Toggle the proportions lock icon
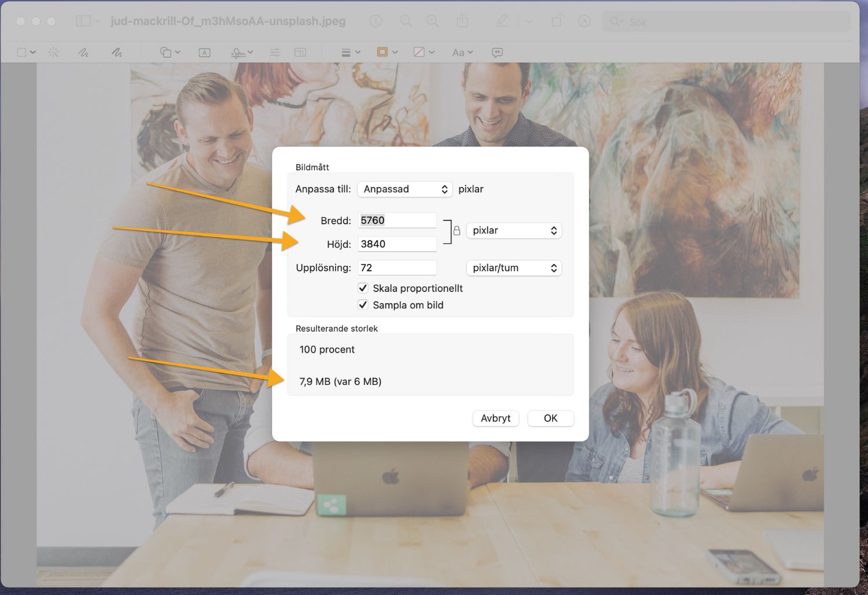 click(x=457, y=231)
